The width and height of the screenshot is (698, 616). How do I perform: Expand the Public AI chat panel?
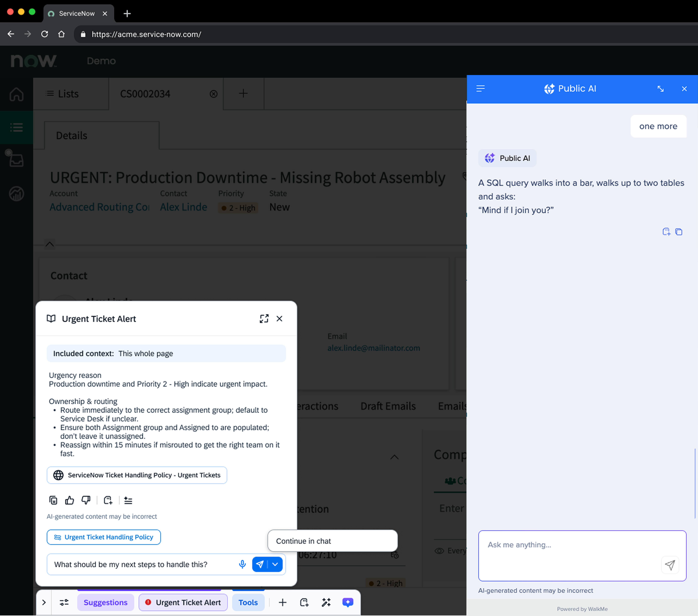tap(660, 89)
